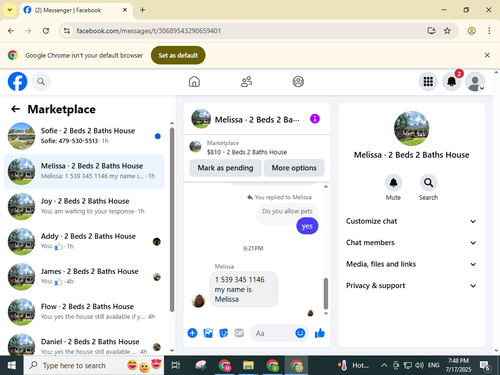The height and width of the screenshot is (375, 500).
Task: Expand Privacy & support section
Action: point(411,286)
